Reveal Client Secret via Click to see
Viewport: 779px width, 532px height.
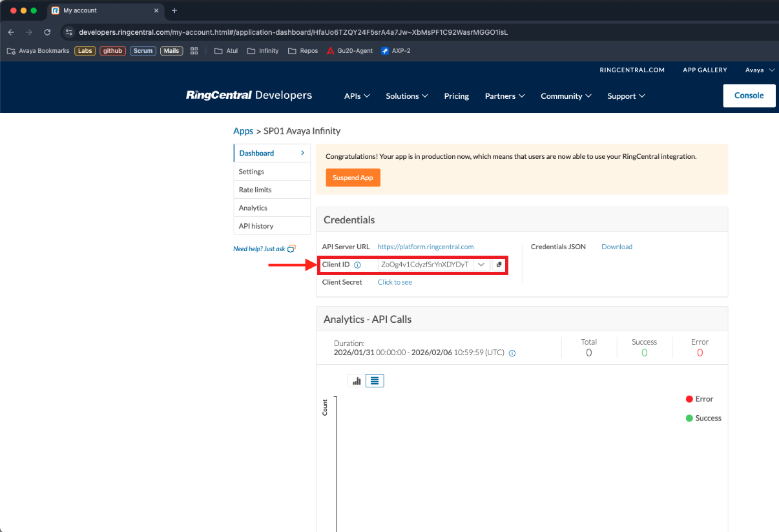pos(395,282)
